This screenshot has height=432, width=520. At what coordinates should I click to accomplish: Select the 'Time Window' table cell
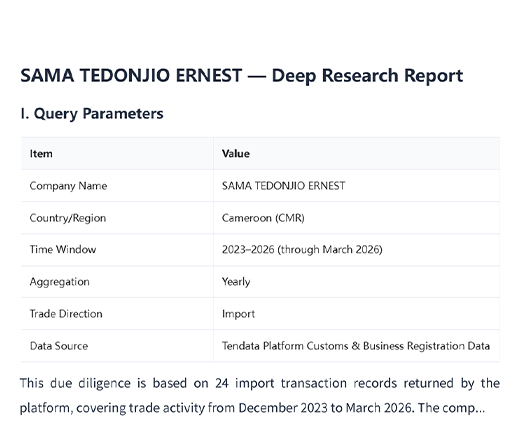[x=117, y=250]
